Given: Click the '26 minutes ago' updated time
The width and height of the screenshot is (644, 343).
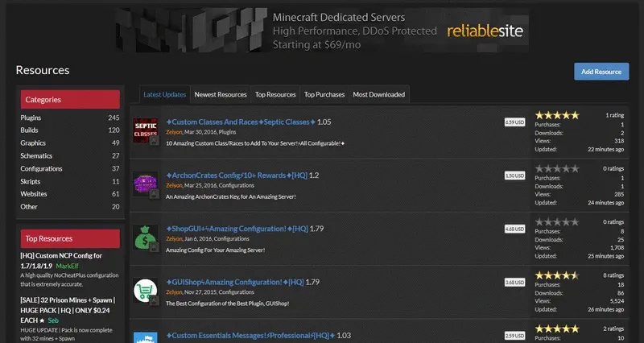Looking at the screenshot, I should click(x=606, y=309).
